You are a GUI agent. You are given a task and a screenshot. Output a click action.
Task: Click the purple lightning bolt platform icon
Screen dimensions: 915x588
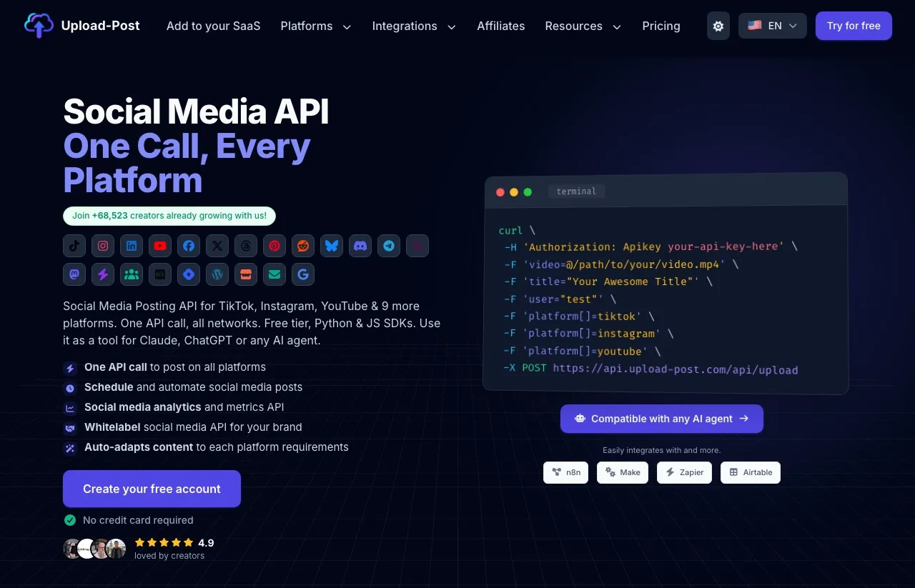point(103,274)
